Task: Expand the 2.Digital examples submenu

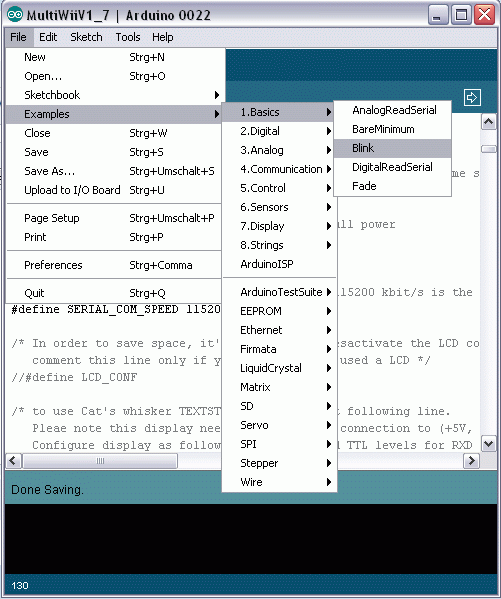Action: point(279,131)
